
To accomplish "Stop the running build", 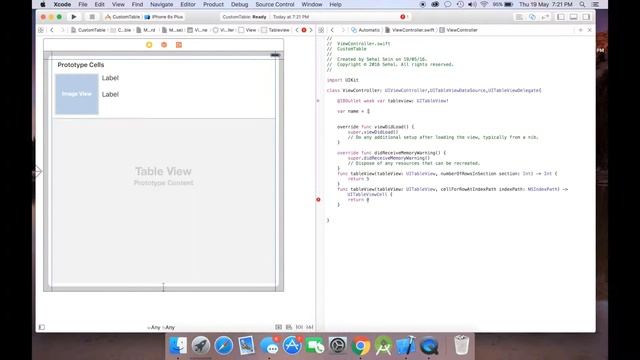I will click(x=92, y=17).
